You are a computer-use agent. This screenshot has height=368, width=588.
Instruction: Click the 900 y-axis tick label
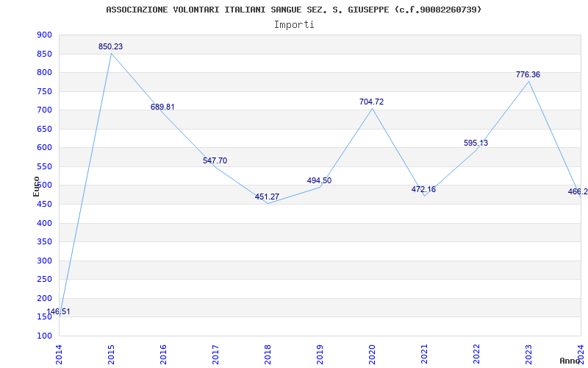pos(44,35)
